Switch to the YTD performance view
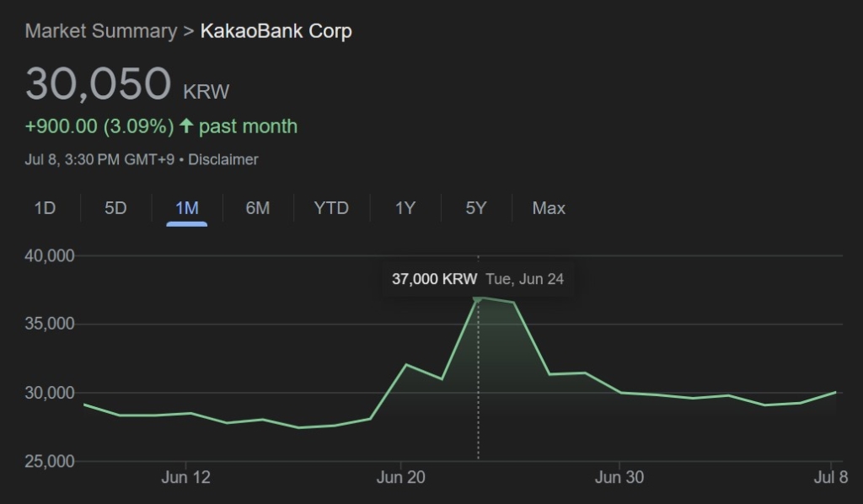The image size is (863, 504). (x=330, y=207)
